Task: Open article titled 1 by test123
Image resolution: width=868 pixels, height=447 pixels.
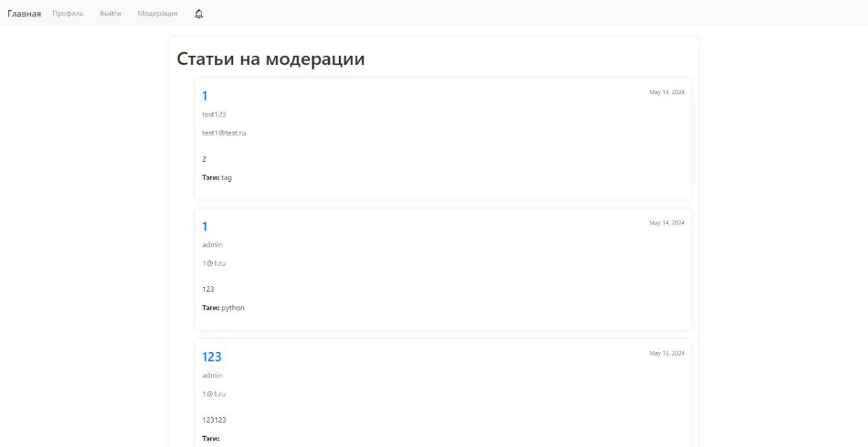Action: pos(205,96)
